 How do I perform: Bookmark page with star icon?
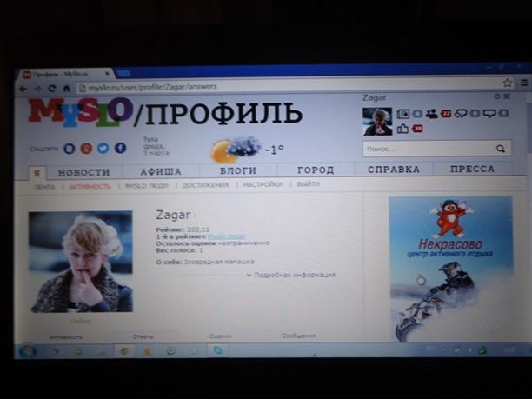pos(508,83)
